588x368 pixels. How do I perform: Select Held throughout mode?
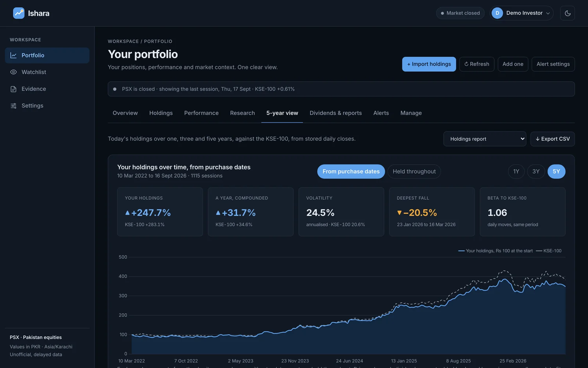pyautogui.click(x=414, y=171)
